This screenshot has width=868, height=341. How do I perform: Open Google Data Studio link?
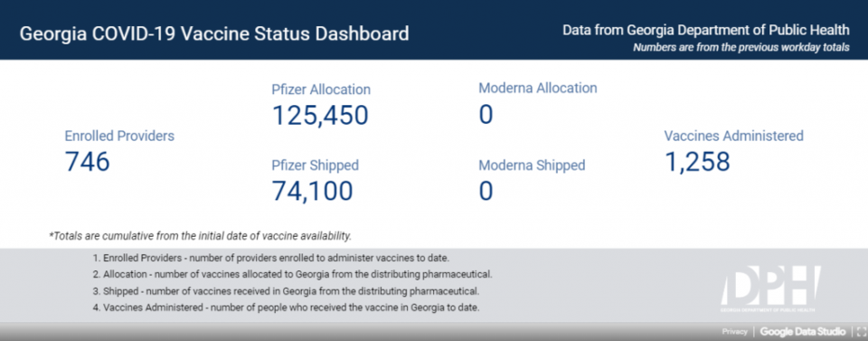(x=803, y=332)
